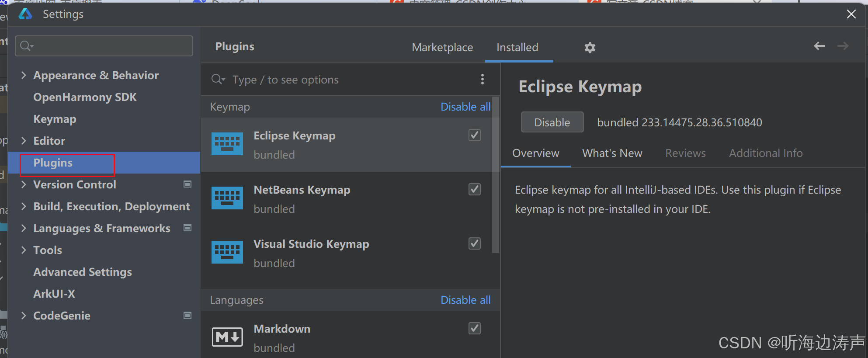Expand the Appearance & Behavior section
The width and height of the screenshot is (868, 358).
(x=24, y=75)
